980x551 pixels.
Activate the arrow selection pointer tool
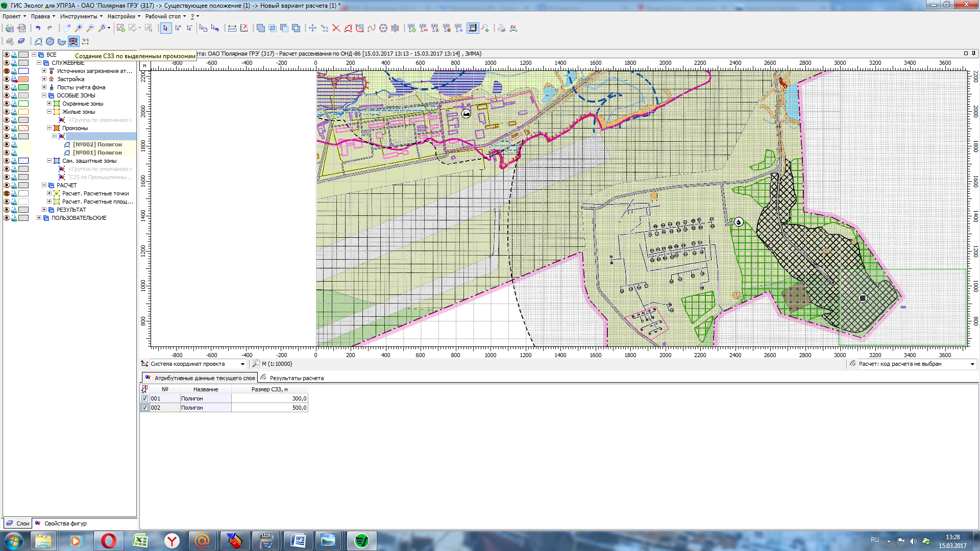pos(165,28)
